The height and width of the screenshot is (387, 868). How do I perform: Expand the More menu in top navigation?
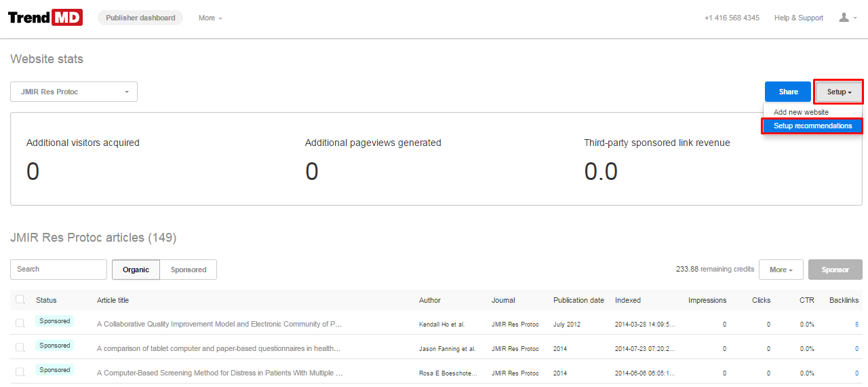210,18
